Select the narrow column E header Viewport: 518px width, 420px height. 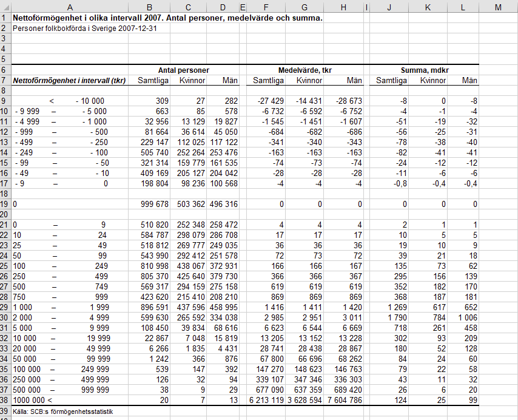tap(243, 7)
